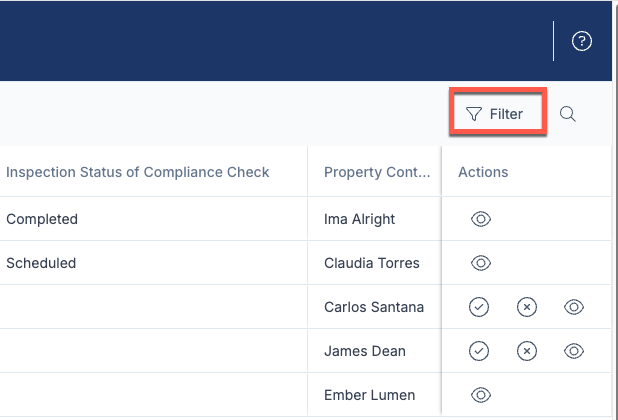Open the help question mark icon

tap(582, 41)
